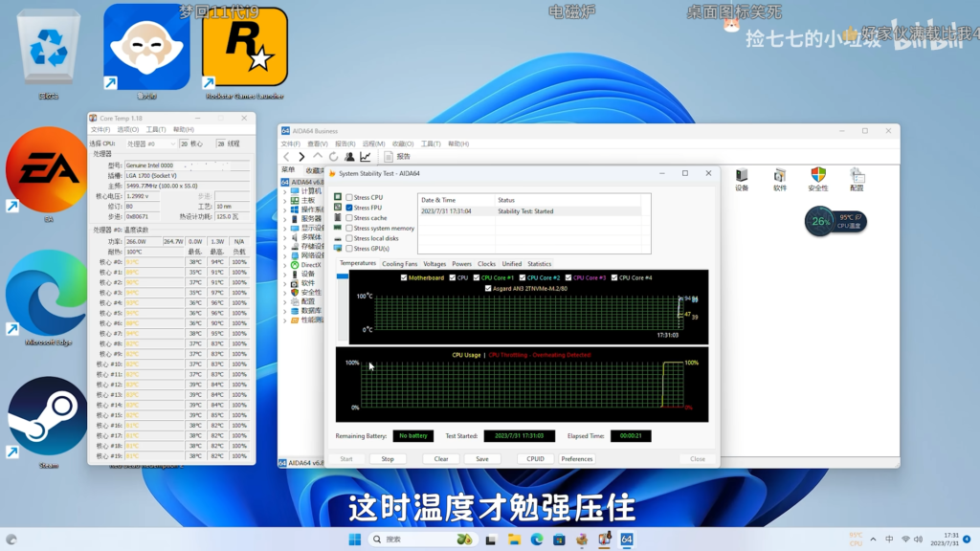Go forward in AIDA64 toolbar
Viewport: 980px width, 551px height.
point(301,157)
